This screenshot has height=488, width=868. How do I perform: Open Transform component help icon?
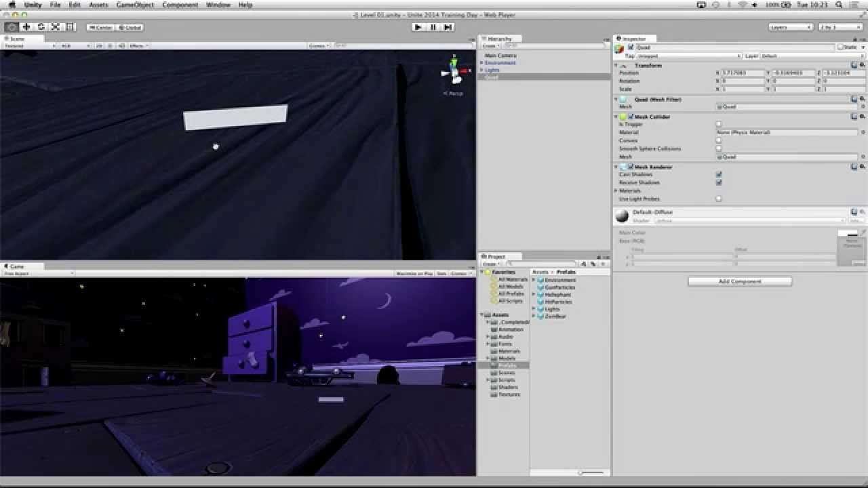pos(854,65)
